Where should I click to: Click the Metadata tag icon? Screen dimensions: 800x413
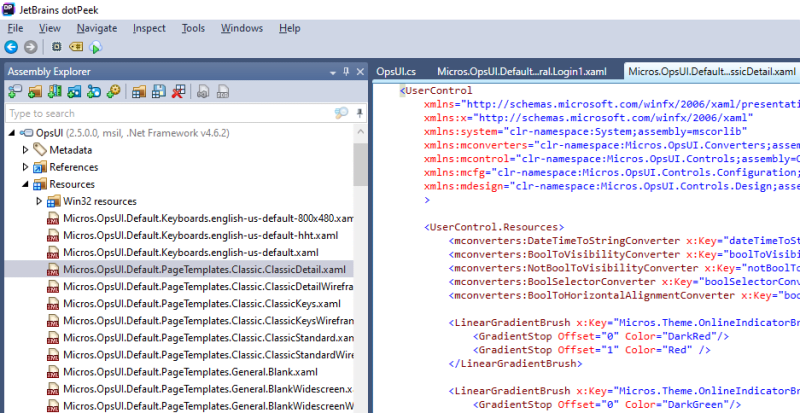coord(40,150)
